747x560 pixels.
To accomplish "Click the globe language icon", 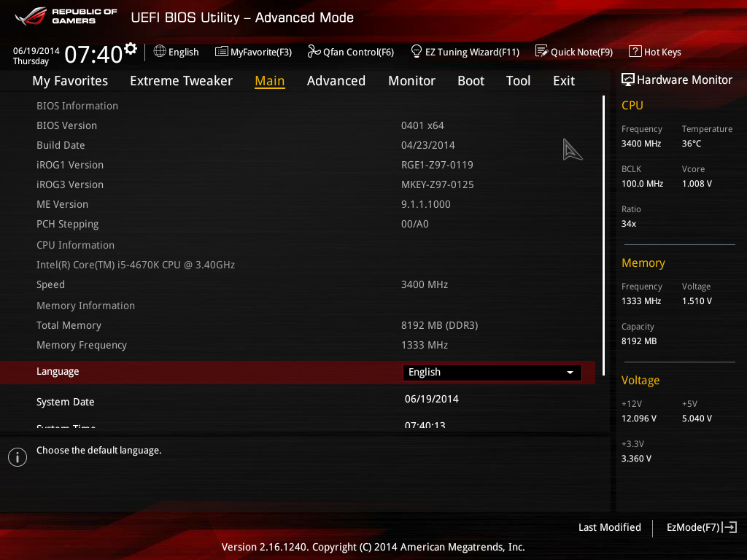I will point(160,51).
